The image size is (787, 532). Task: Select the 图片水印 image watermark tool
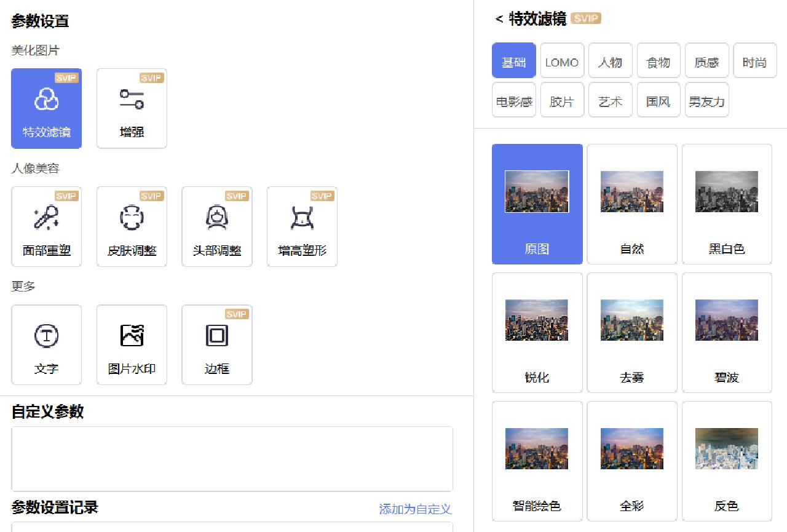pyautogui.click(x=132, y=344)
